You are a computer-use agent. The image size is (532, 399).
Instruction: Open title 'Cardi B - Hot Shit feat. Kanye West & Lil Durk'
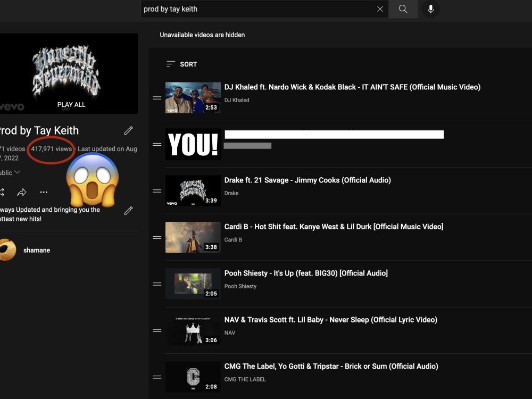click(x=334, y=227)
